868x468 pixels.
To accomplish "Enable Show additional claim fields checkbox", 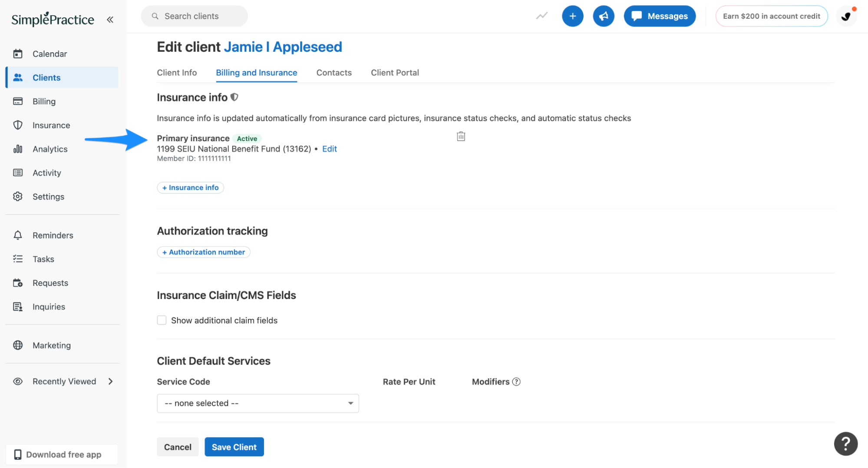I will [162, 320].
